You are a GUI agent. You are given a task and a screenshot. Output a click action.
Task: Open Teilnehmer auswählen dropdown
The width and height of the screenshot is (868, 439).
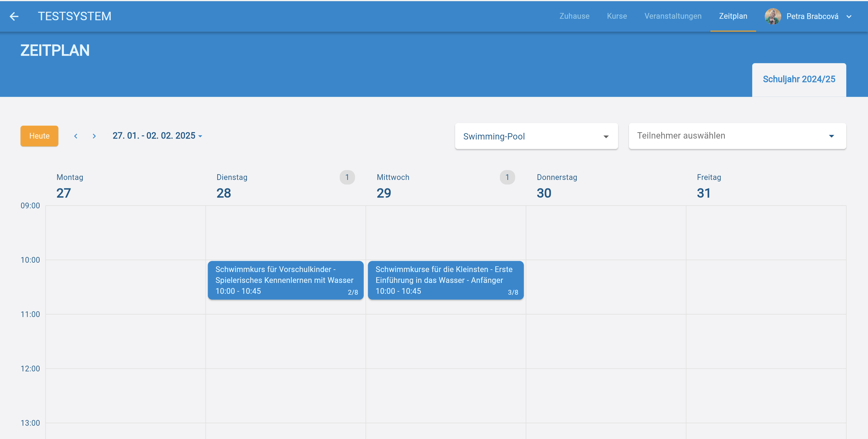click(x=737, y=136)
